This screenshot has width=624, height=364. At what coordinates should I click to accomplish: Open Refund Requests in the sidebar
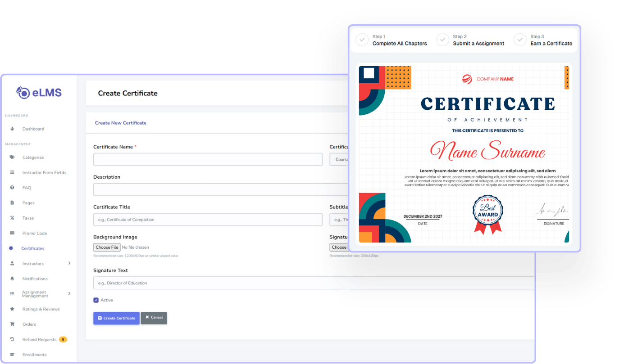39,339
